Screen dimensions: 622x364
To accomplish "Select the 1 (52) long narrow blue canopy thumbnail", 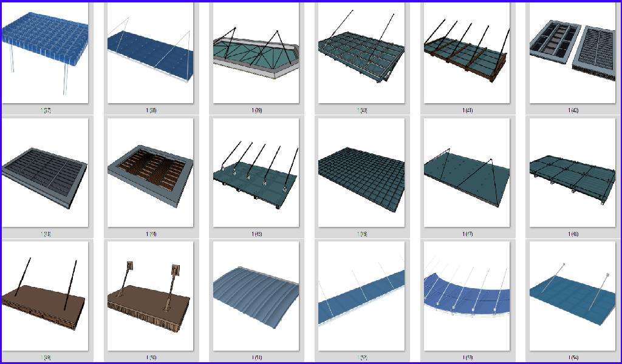I will pyautogui.click(x=361, y=296).
